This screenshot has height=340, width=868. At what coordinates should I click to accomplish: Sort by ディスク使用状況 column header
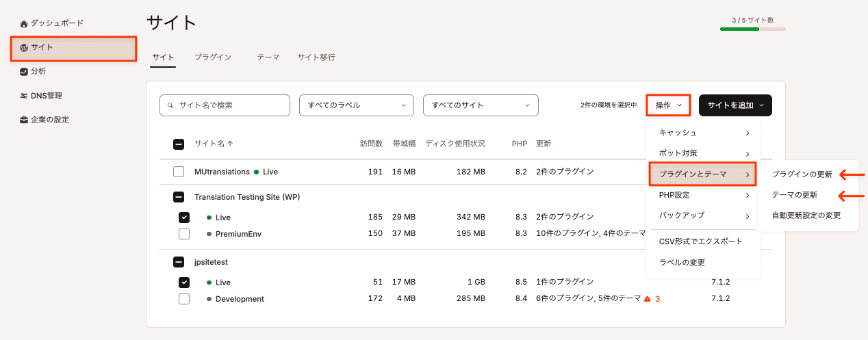(455, 144)
